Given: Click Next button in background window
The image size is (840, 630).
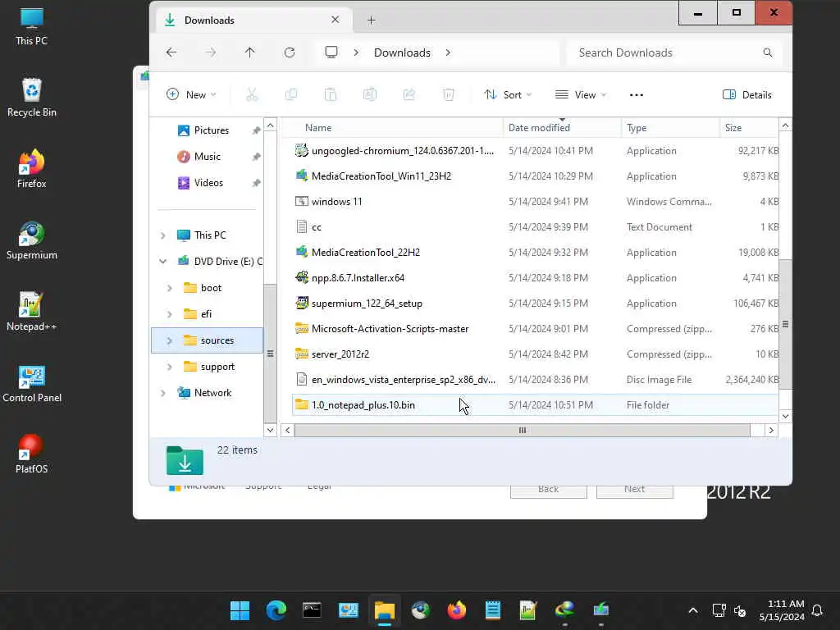Looking at the screenshot, I should (634, 491).
